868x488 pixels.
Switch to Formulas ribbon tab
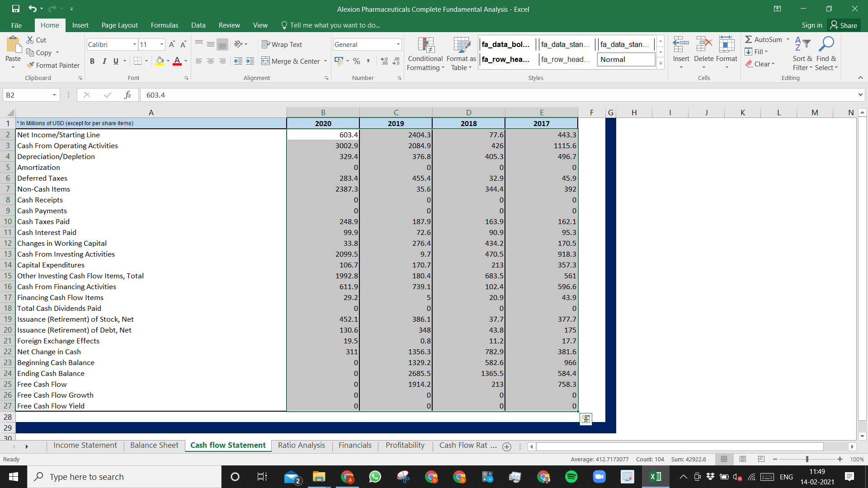[x=165, y=25]
